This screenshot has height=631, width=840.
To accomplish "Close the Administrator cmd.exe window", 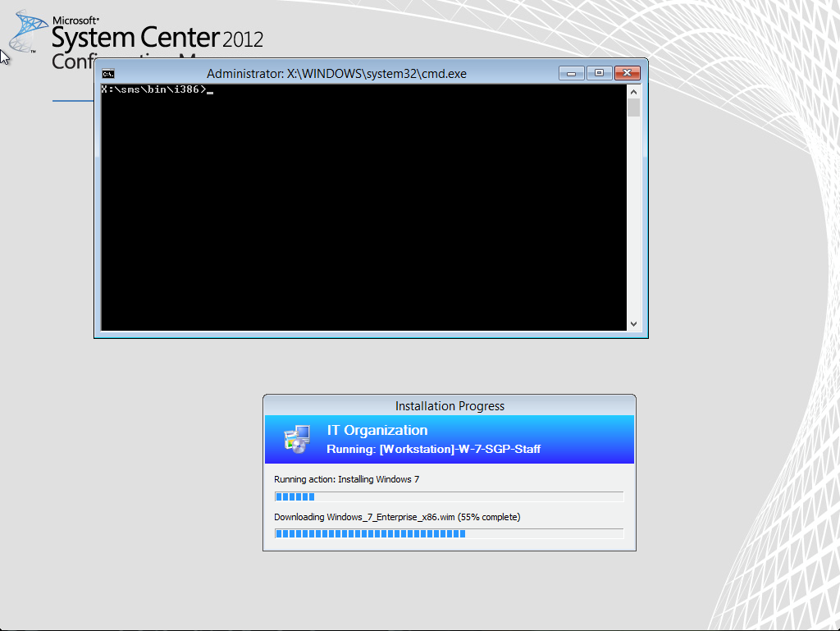I will click(x=628, y=73).
